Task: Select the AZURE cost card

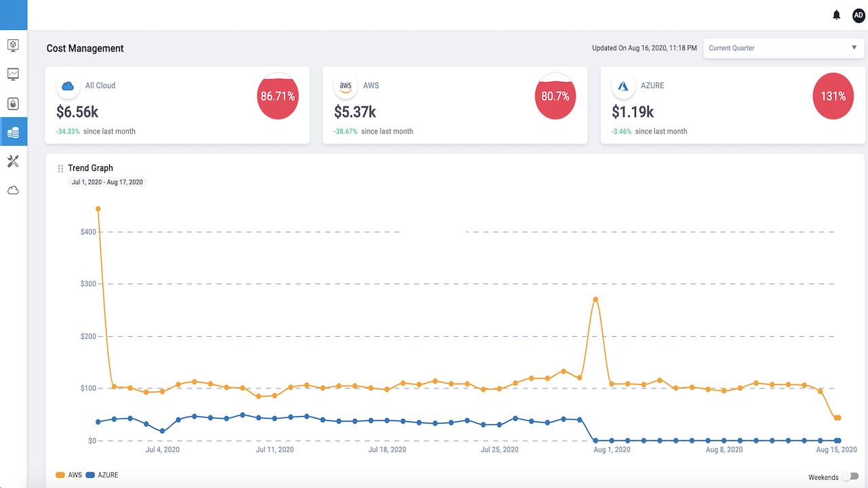Action: tap(732, 105)
